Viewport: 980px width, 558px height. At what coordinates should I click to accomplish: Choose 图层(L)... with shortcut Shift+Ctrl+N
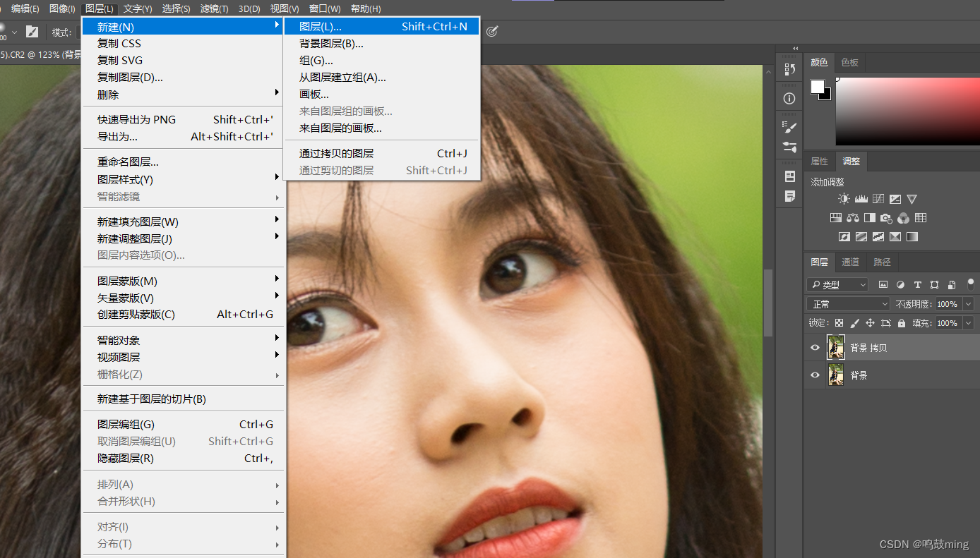pyautogui.click(x=381, y=27)
